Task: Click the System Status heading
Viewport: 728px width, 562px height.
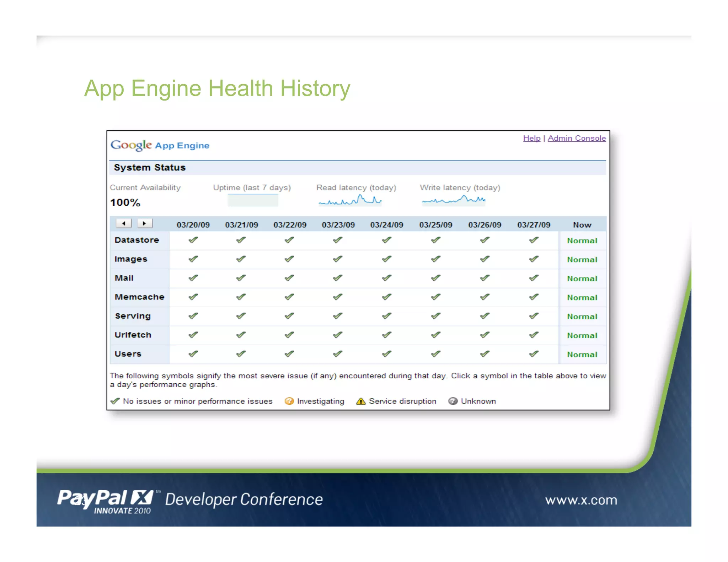Action: [x=150, y=167]
